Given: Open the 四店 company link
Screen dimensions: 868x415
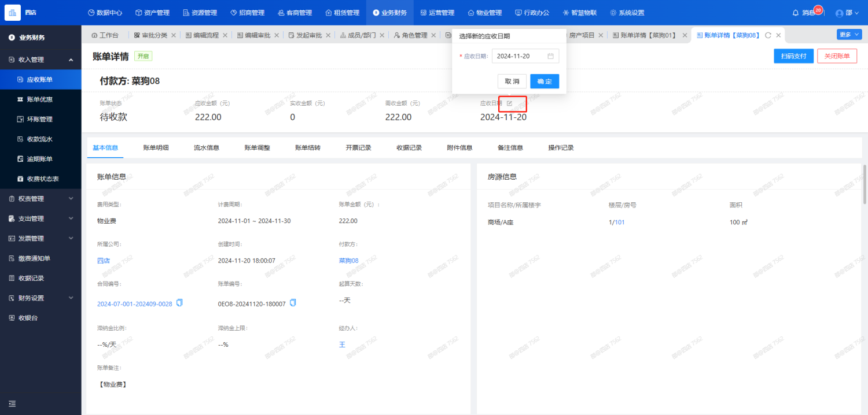Looking at the screenshot, I should click(103, 261).
